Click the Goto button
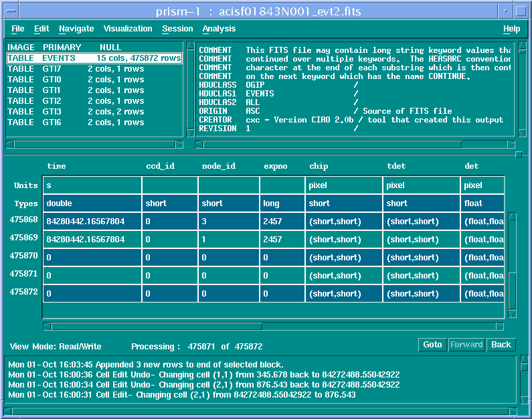 click(x=432, y=345)
